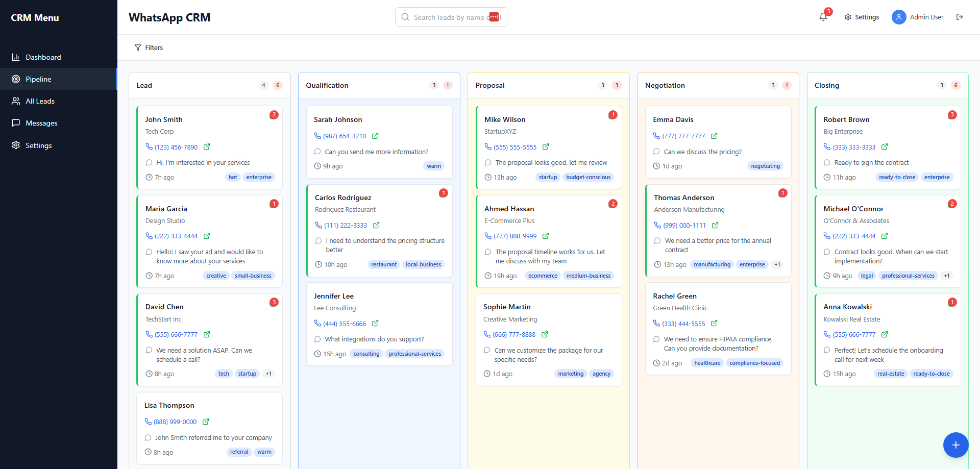Select Pipeline in the CRM Menu
The height and width of the screenshot is (469, 980).
pyautogui.click(x=38, y=79)
